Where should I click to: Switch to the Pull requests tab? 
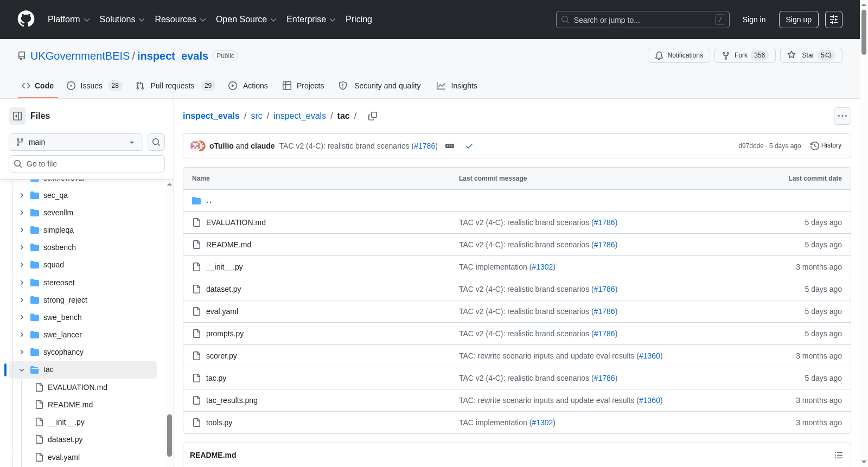coord(175,86)
